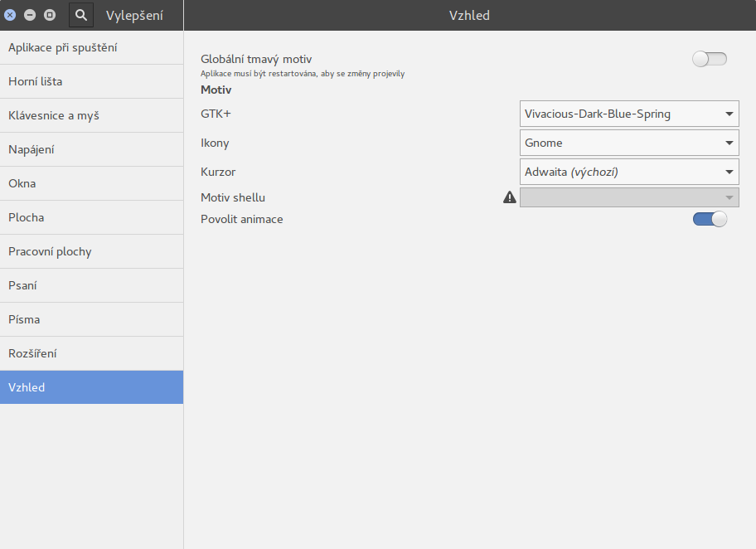The image size is (756, 549).
Task: Enable the Globální tmavý motiv switch
Action: coord(709,59)
